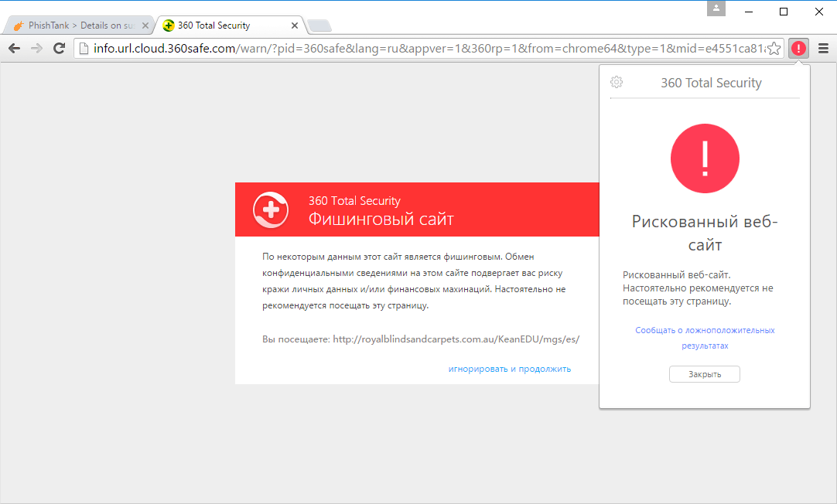Open Chrome's hamburger menu

[822, 47]
